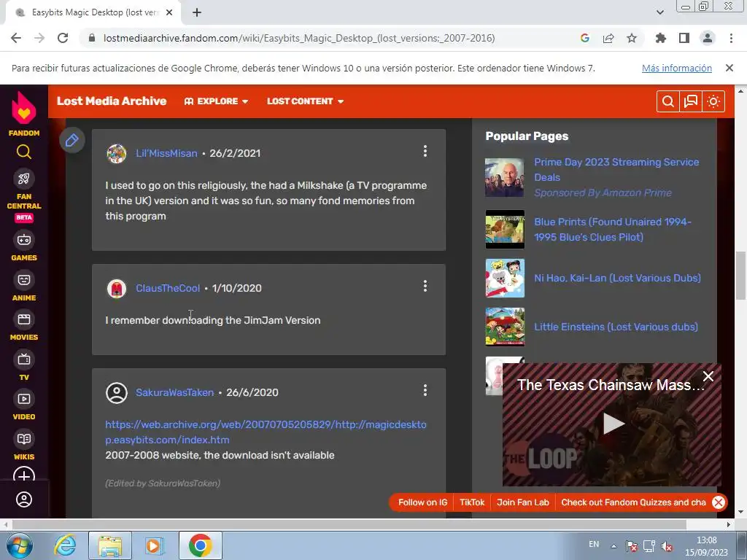
Task: Play The Texas Chainsaw Massacre video
Action: 612,424
